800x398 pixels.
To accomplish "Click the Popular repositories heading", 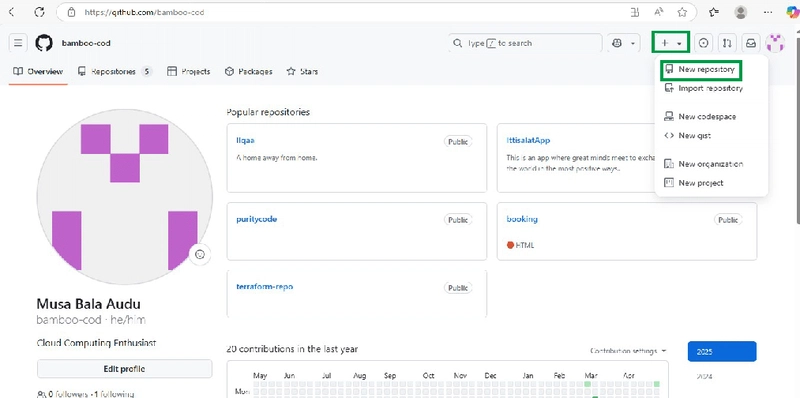I will (268, 112).
